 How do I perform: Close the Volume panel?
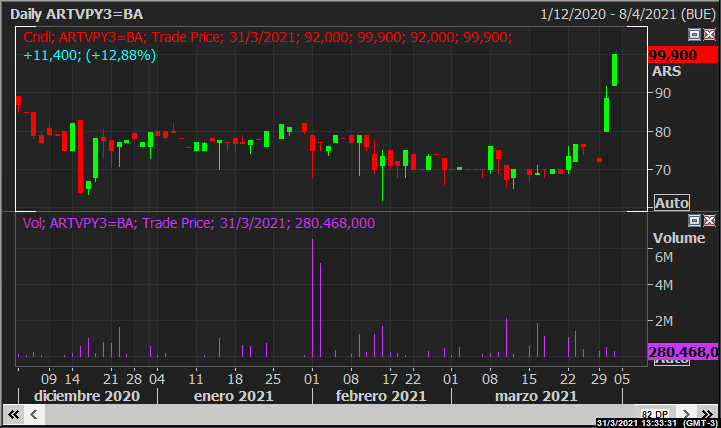click(x=710, y=221)
